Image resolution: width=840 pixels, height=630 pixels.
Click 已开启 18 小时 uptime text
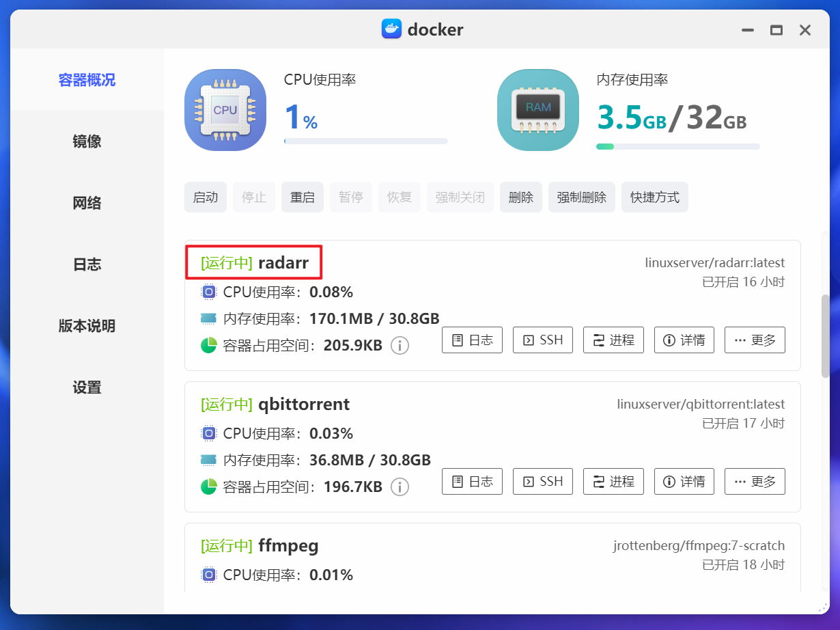click(744, 564)
